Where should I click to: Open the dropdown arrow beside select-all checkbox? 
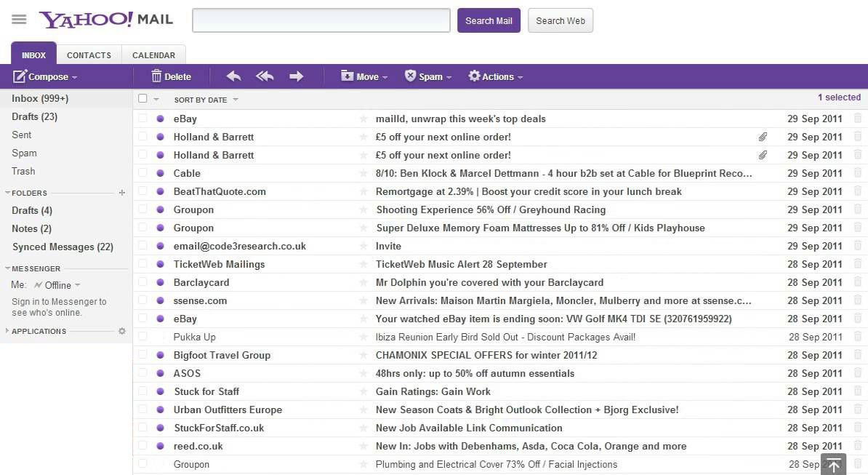click(156, 99)
